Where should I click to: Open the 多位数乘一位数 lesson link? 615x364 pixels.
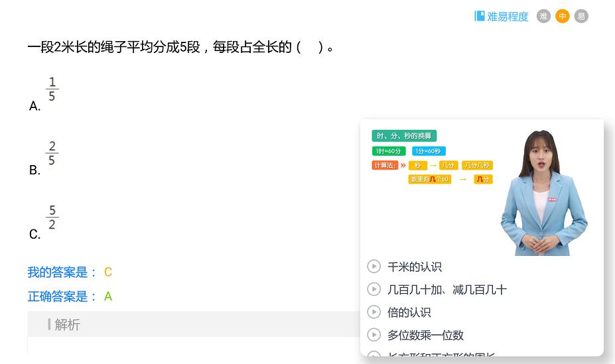[425, 335]
